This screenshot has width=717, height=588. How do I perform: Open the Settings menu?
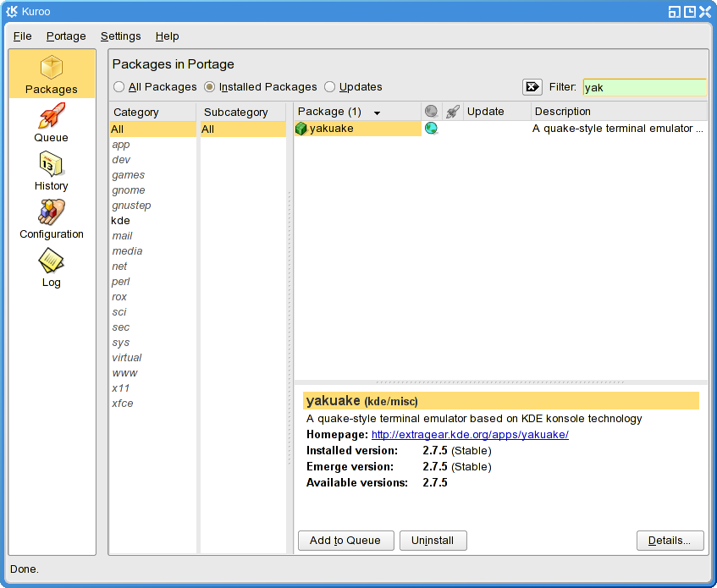click(x=121, y=36)
